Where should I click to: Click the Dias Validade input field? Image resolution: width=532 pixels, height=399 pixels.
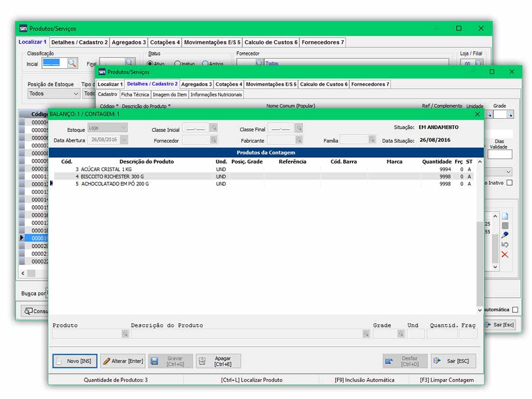[x=499, y=155]
